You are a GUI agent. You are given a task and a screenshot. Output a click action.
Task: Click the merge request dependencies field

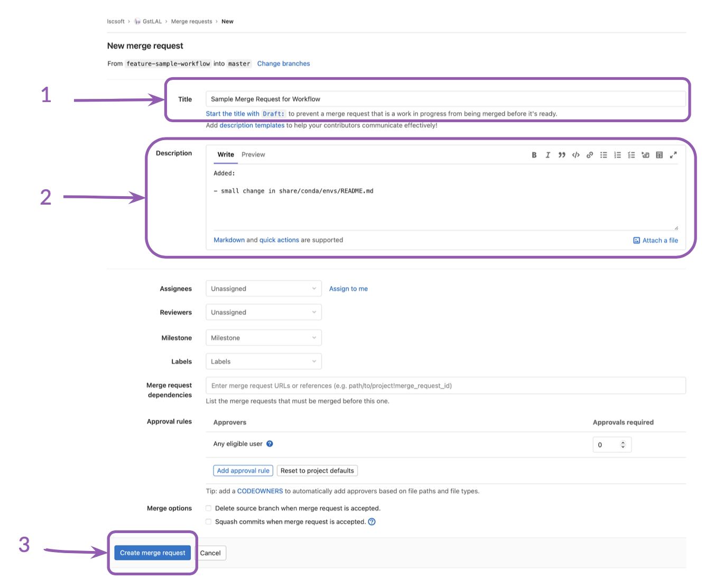pyautogui.click(x=445, y=385)
